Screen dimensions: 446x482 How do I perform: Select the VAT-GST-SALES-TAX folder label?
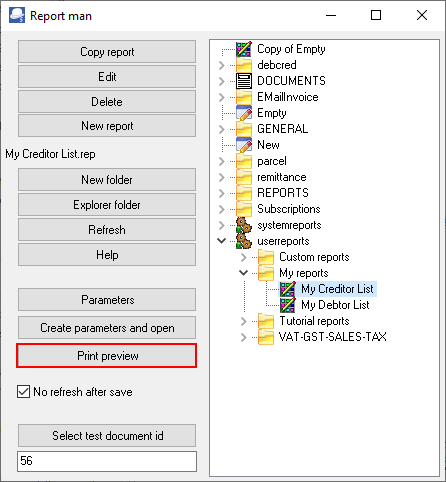pos(333,337)
